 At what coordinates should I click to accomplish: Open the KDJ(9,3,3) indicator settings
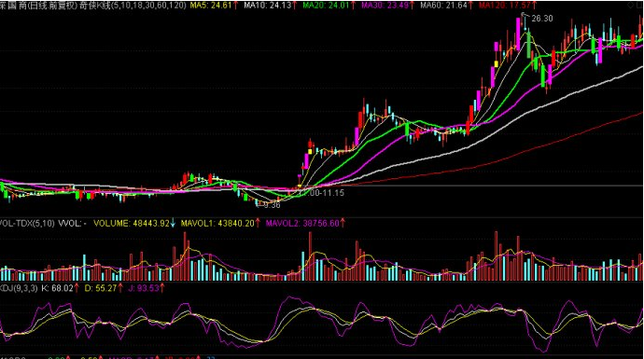[19, 288]
